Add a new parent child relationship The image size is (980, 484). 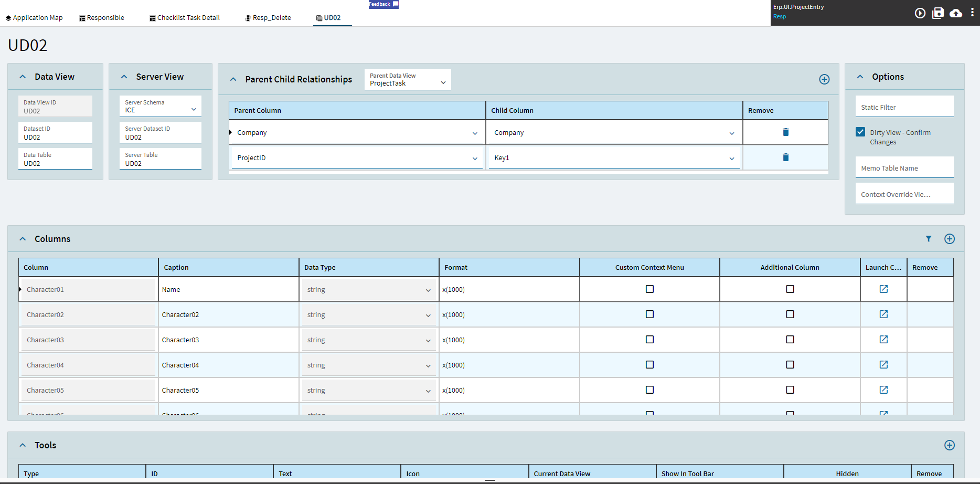824,79
